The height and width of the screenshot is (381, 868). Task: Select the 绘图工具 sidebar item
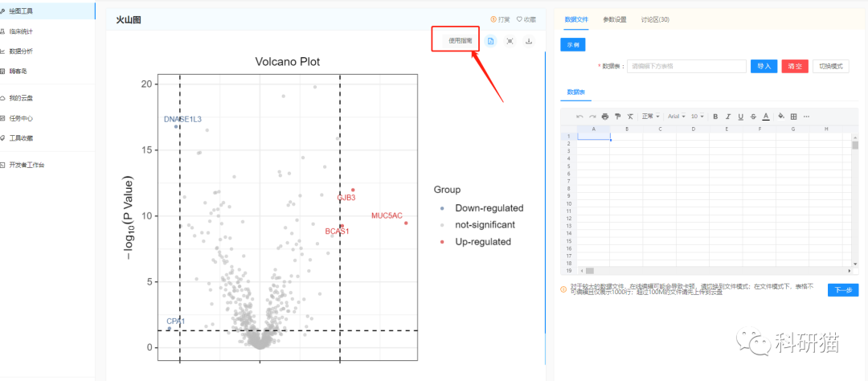(47, 11)
